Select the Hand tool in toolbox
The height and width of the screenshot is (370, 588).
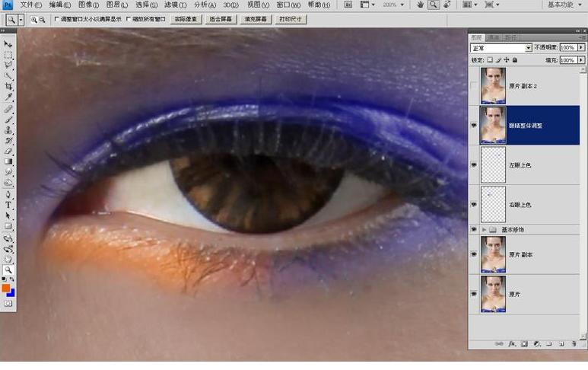coord(8,260)
